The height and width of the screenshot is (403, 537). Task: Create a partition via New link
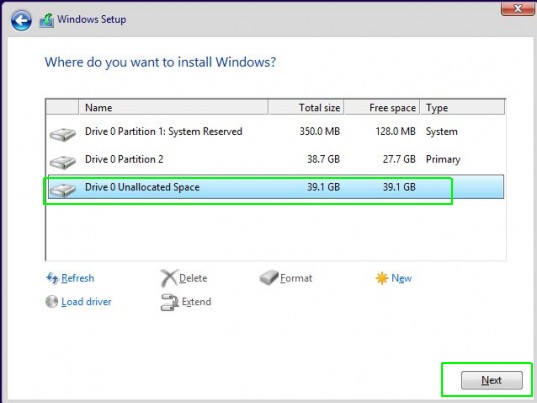tap(401, 278)
